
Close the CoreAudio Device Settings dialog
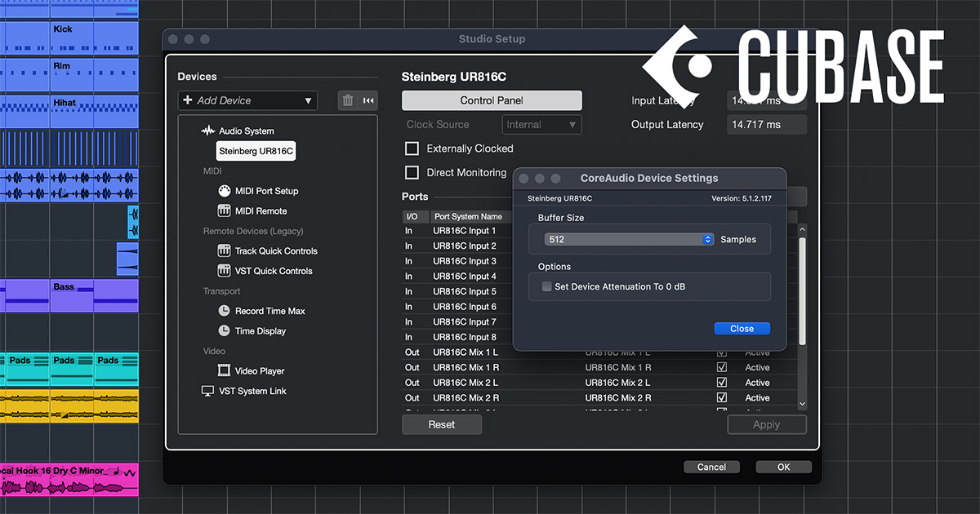[742, 328]
